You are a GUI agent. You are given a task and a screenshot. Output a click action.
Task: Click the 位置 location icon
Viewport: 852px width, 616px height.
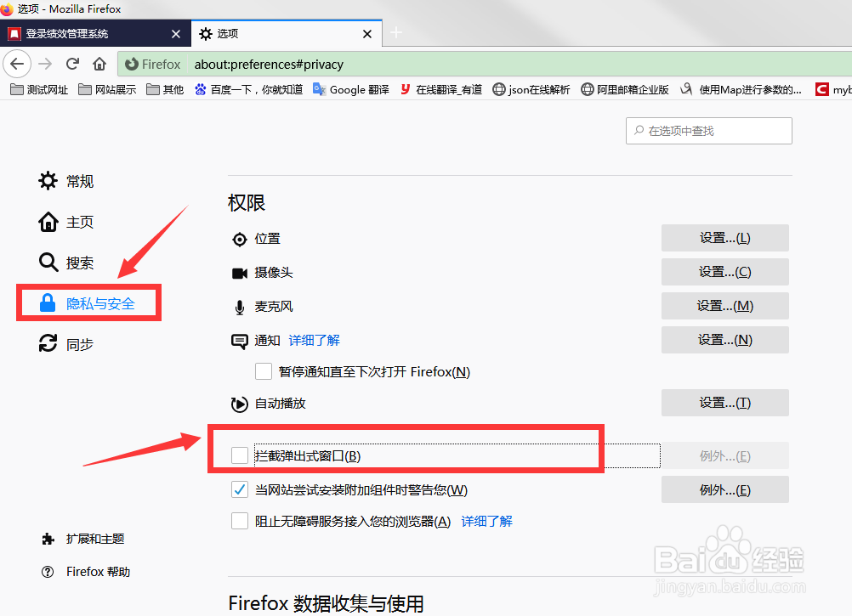click(x=239, y=240)
